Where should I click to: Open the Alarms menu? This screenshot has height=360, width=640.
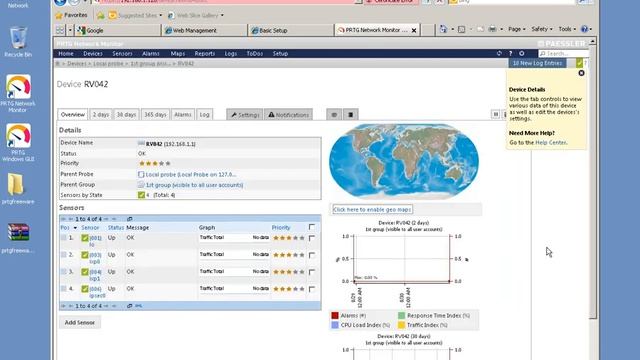151,53
